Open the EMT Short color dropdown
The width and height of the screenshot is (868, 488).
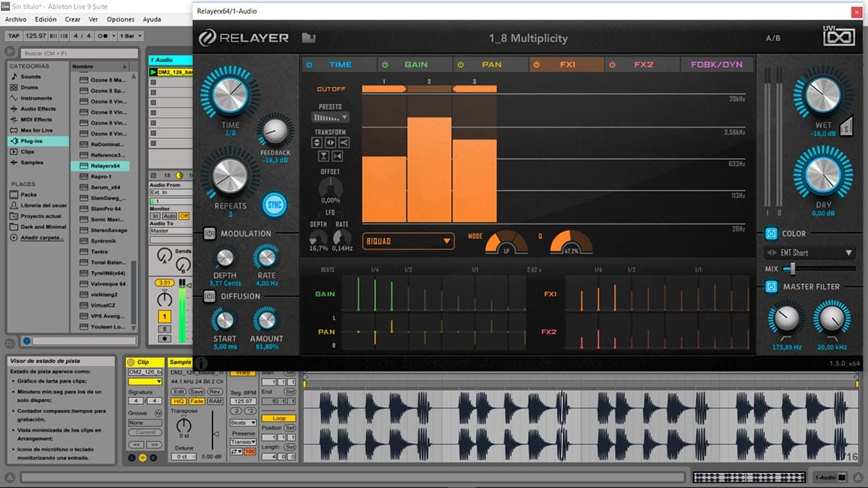810,253
